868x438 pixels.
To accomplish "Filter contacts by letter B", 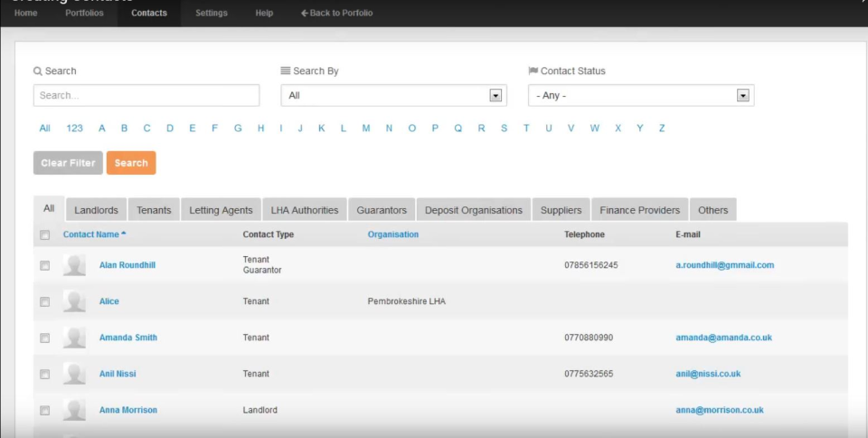I will click(x=124, y=128).
